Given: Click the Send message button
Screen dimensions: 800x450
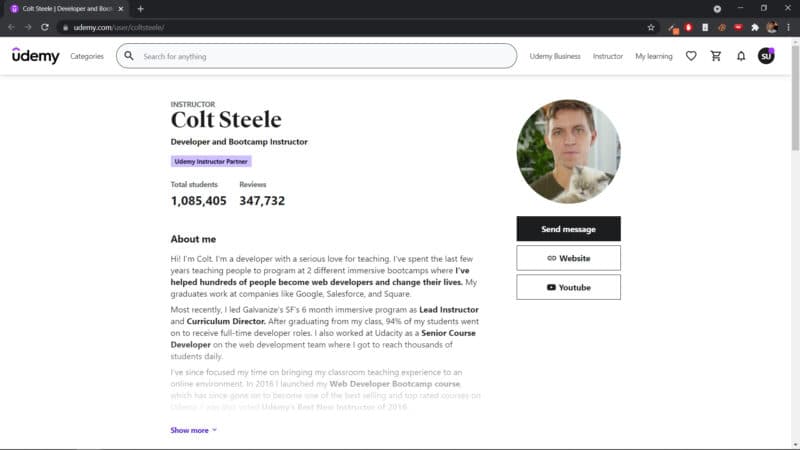Looking at the screenshot, I should tap(568, 229).
